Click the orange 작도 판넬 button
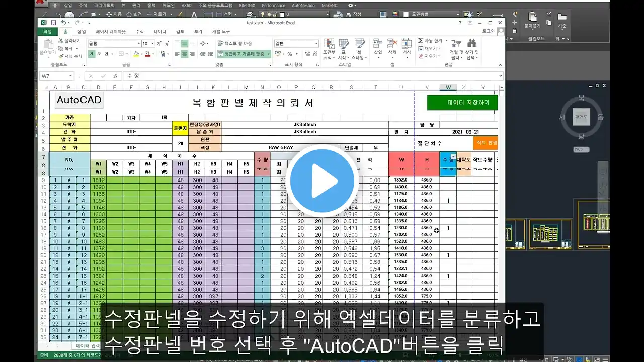 485,143
